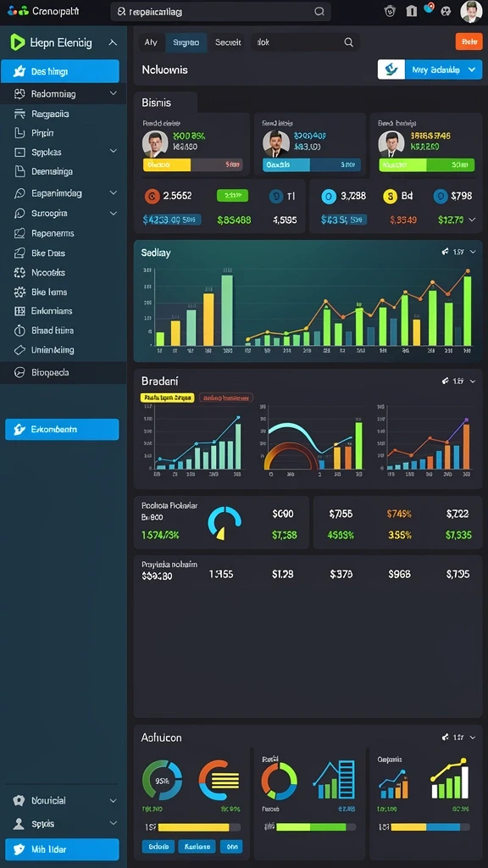Select the Bke Iems gear icon item

19,292
